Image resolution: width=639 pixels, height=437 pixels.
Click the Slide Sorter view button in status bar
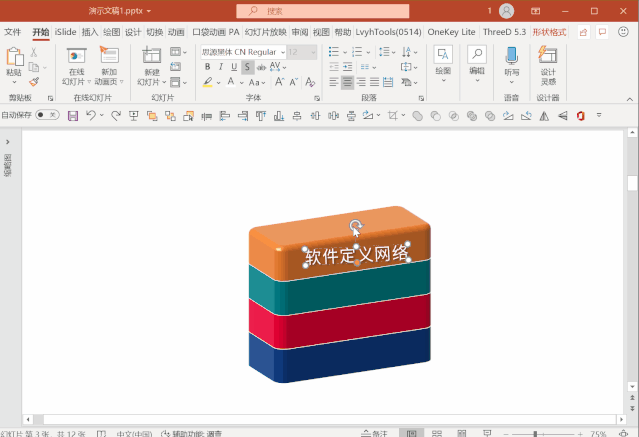coord(436,433)
